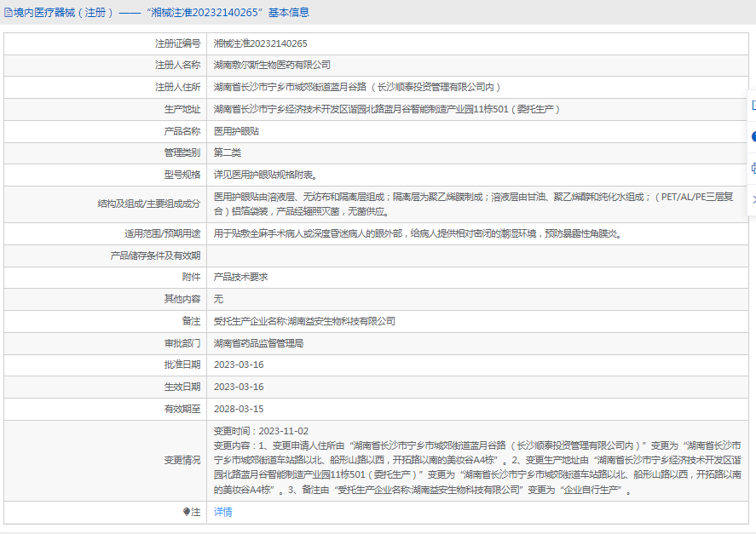Click the document icon before 境内医疗器械 heading
Viewport: 756px width, 534px height.
pyautogui.click(x=8, y=13)
